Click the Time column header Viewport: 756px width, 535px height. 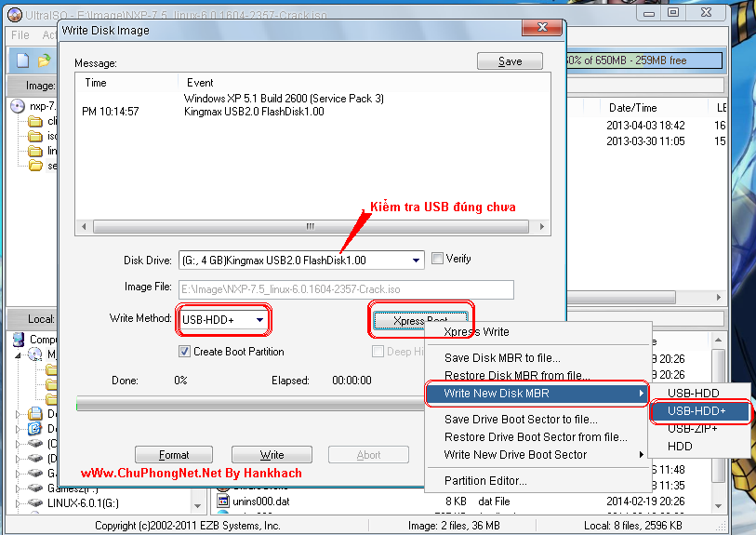tap(96, 83)
